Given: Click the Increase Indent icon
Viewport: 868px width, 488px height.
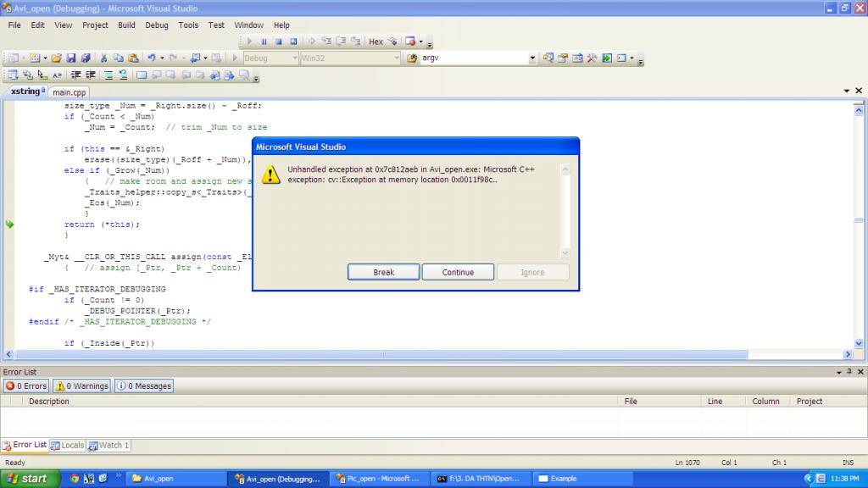Looking at the screenshot, I should click(90, 75).
